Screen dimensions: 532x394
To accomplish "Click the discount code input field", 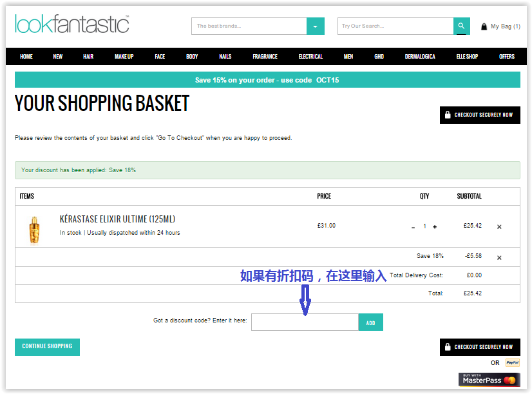I will (x=305, y=322).
